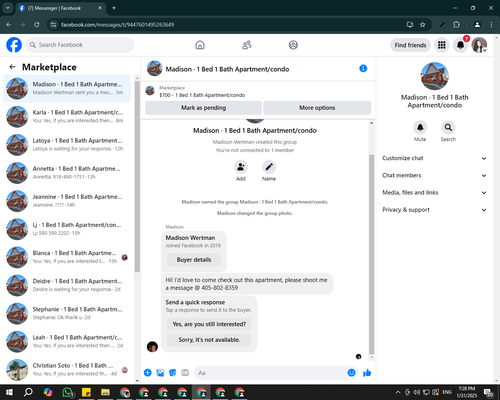Expand Media, files and links section
Viewport: 500px width, 400px height.
point(434,193)
